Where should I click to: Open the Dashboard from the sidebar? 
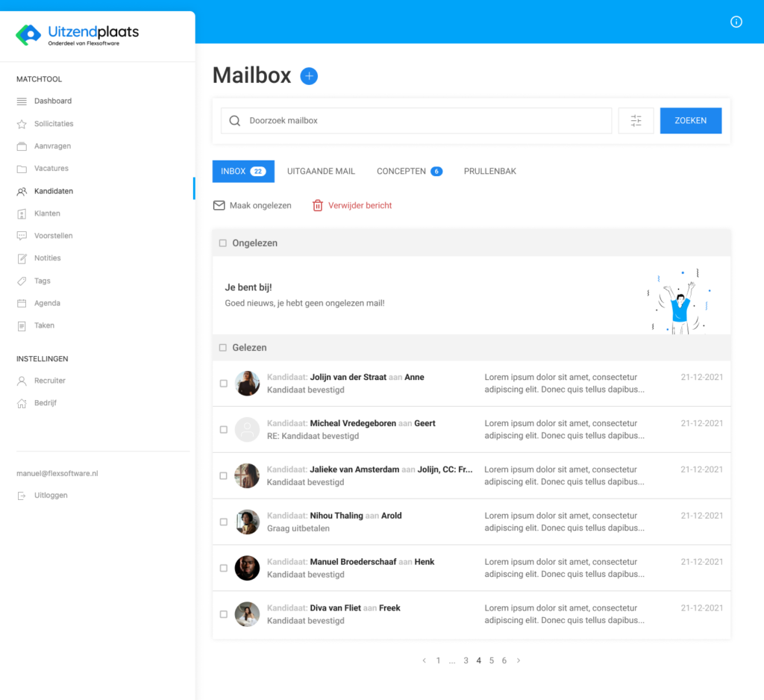[53, 101]
